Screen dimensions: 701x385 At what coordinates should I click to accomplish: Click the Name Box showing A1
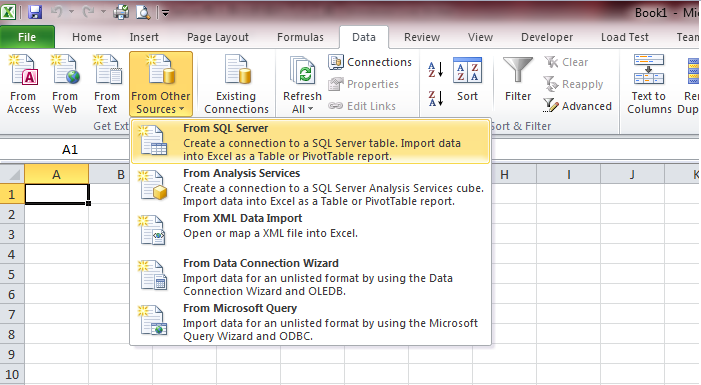tap(70, 149)
